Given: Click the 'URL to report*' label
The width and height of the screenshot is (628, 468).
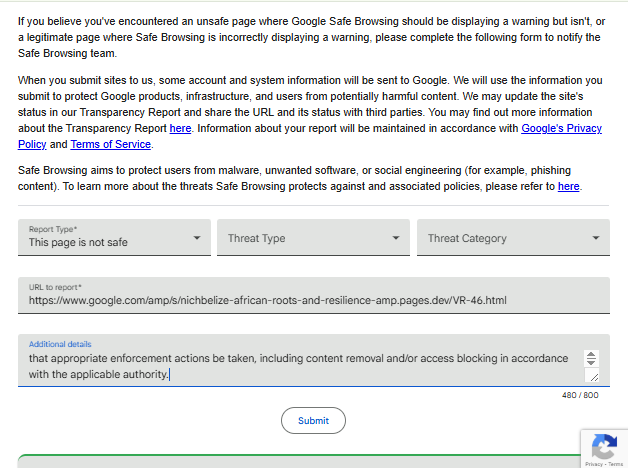Looking at the screenshot, I should pyautogui.click(x=55, y=287).
